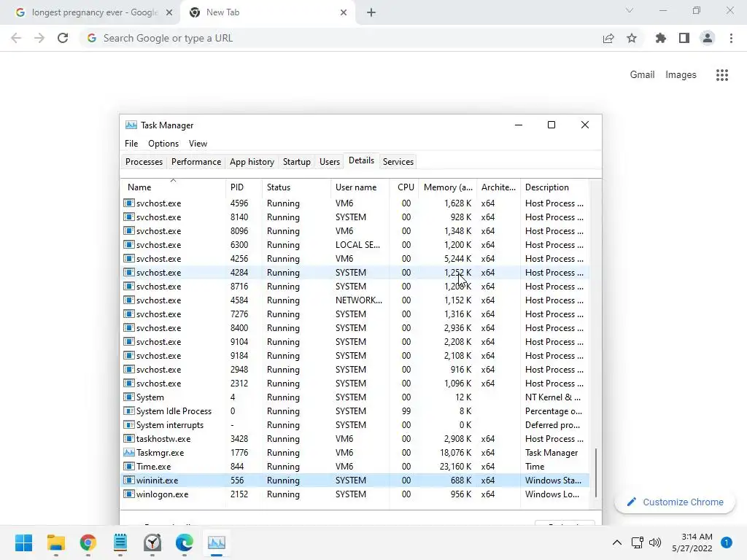Open notification badge in taskbar

(727, 542)
